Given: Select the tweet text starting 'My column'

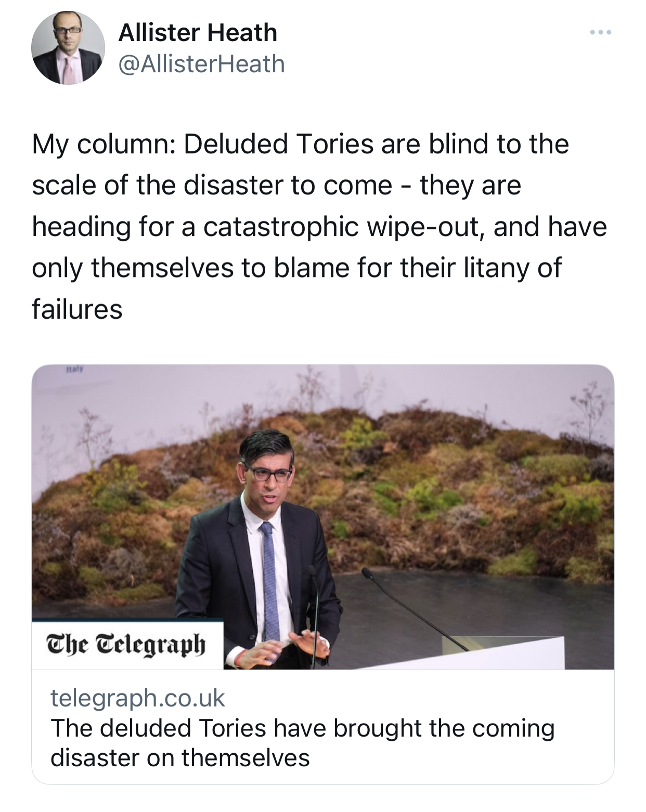Looking at the screenshot, I should point(319,227).
